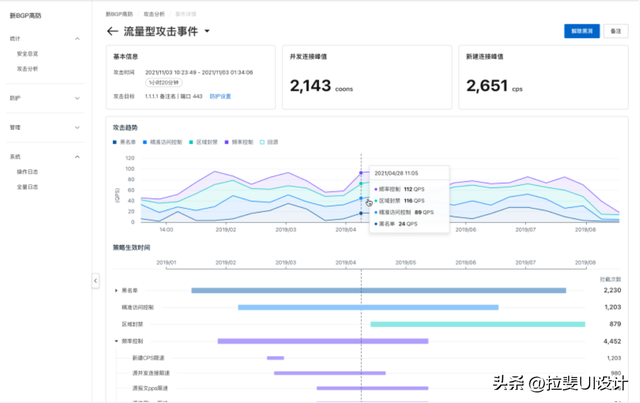Expand the 防护 sidebar section
This screenshot has width=640, height=403.
77,98
